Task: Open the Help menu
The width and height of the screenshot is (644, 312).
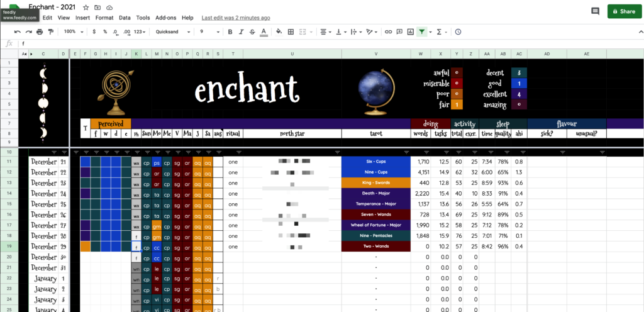Action: (x=187, y=18)
